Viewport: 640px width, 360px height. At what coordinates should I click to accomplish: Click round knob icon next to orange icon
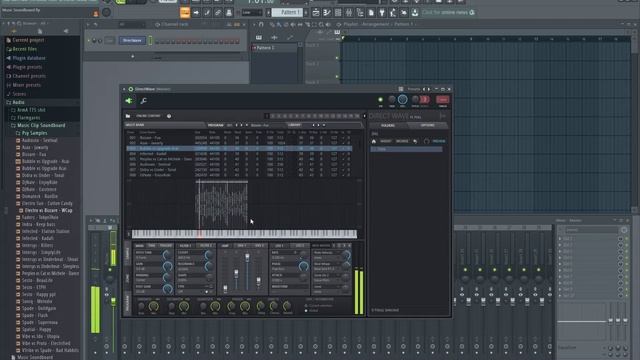107,13
